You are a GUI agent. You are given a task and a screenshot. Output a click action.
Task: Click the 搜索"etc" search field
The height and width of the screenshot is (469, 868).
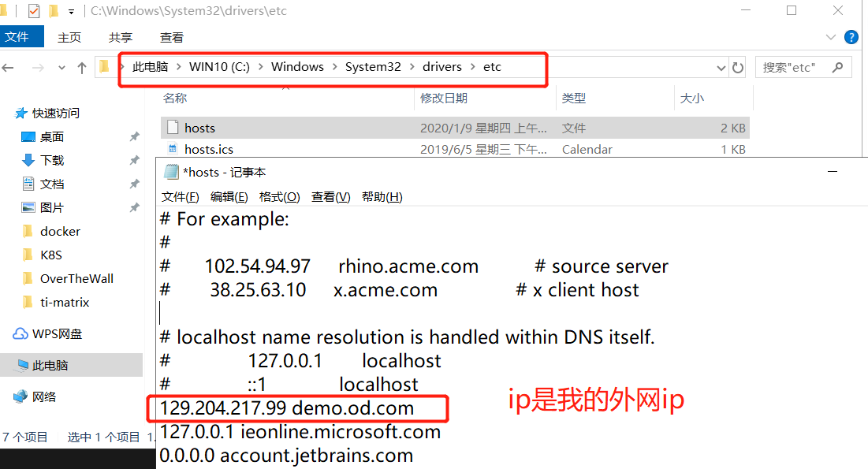pyautogui.click(x=792, y=68)
